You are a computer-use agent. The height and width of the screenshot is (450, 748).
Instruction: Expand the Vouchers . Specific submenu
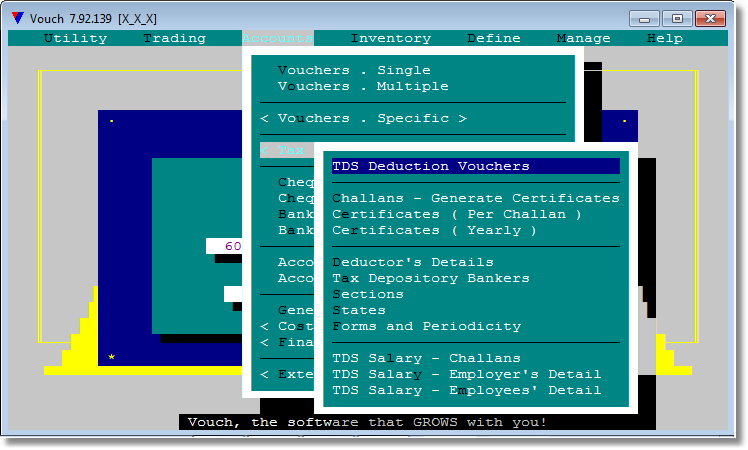(x=364, y=118)
